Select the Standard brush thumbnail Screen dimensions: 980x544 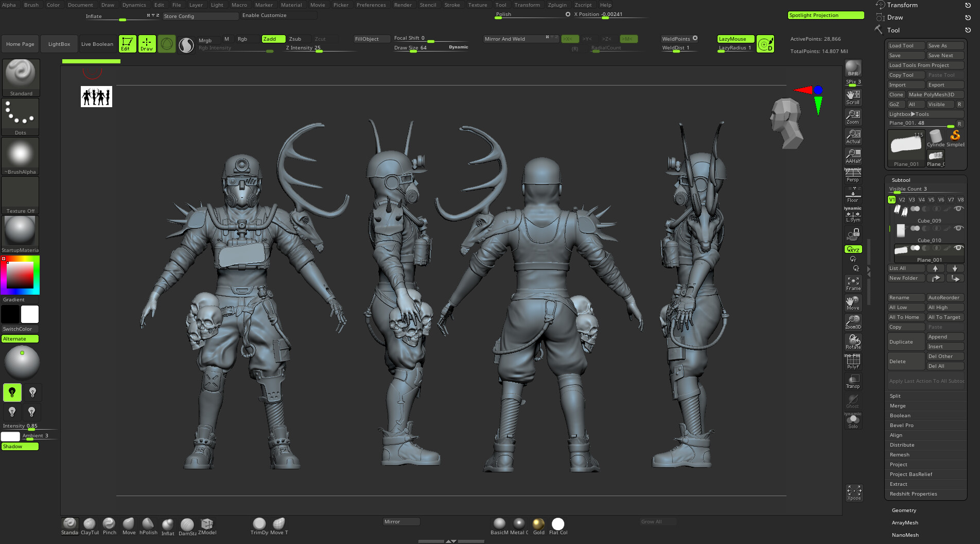pos(20,75)
